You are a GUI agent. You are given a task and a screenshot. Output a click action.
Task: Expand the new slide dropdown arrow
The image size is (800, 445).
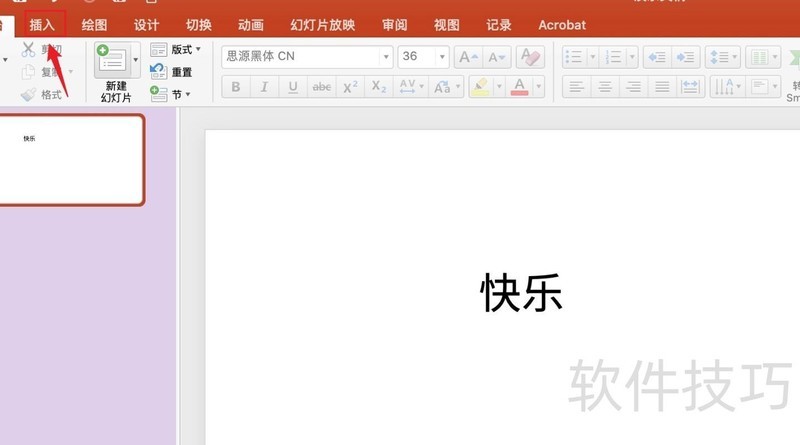136,60
